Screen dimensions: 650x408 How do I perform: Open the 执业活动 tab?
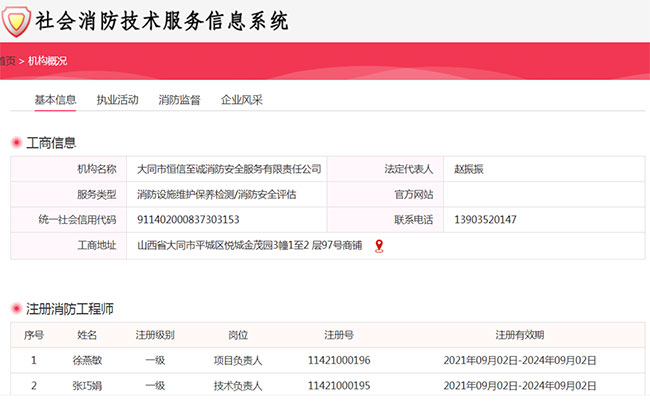pyautogui.click(x=117, y=100)
